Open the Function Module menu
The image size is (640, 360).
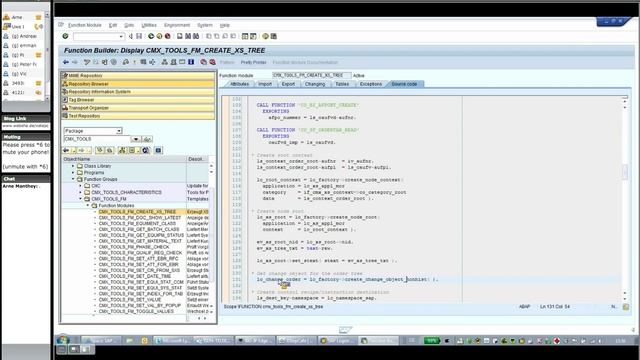84,25
